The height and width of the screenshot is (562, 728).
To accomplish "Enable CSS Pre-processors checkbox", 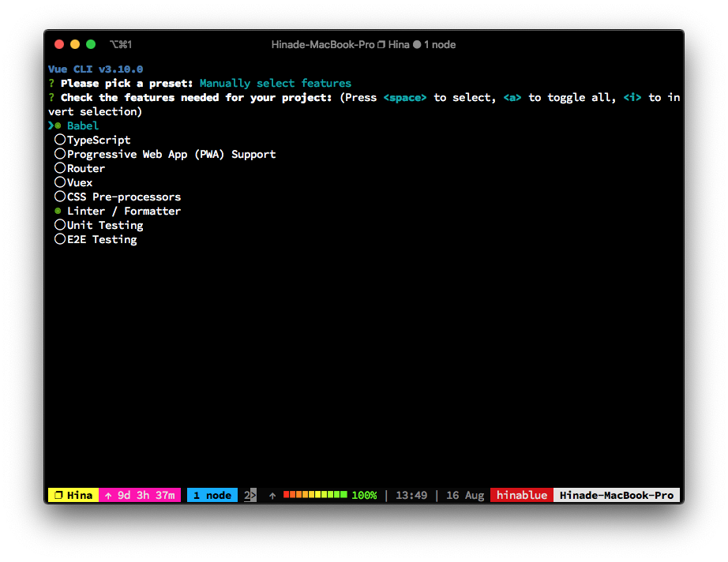I will pyautogui.click(x=59, y=197).
